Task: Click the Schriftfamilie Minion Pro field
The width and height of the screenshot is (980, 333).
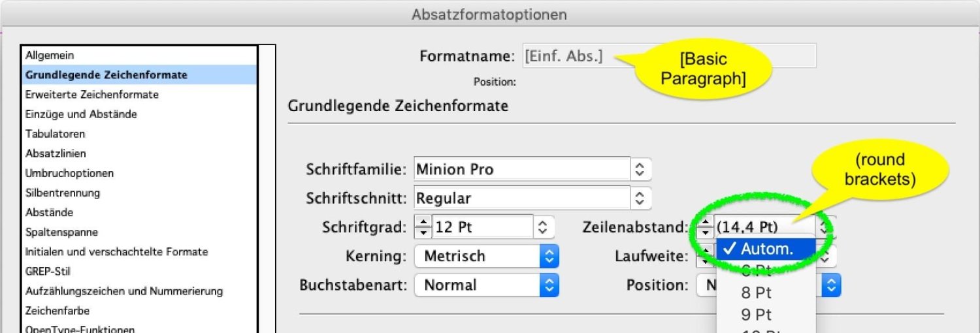Action: pyautogui.click(x=521, y=170)
